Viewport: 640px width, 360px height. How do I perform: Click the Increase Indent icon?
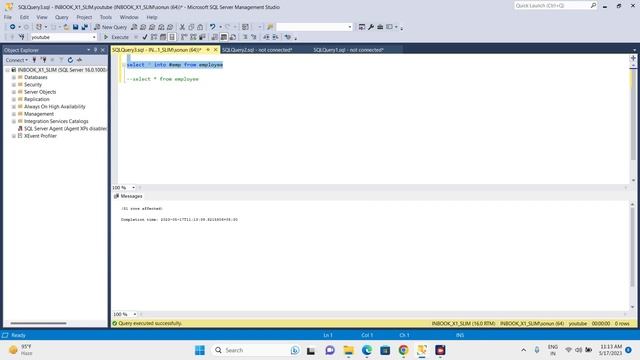276,37
